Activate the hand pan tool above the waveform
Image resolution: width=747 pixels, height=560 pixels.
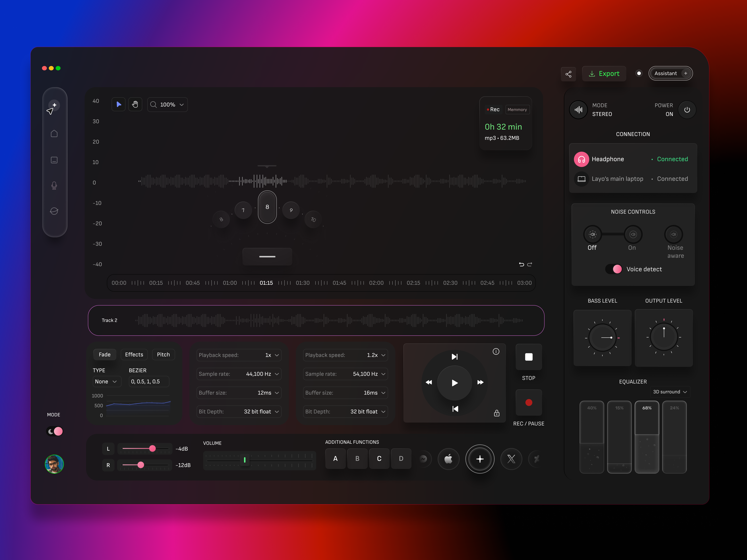135,104
